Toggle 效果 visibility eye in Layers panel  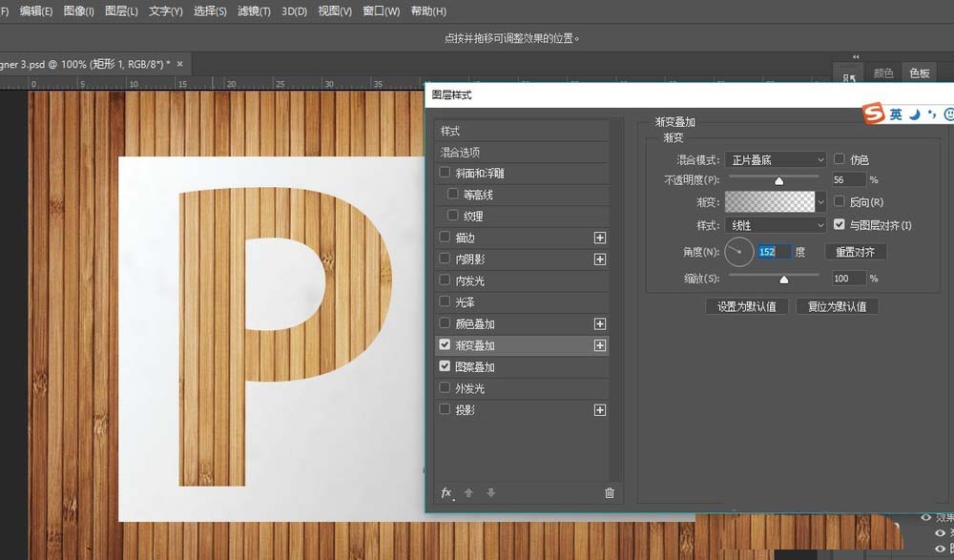(926, 517)
